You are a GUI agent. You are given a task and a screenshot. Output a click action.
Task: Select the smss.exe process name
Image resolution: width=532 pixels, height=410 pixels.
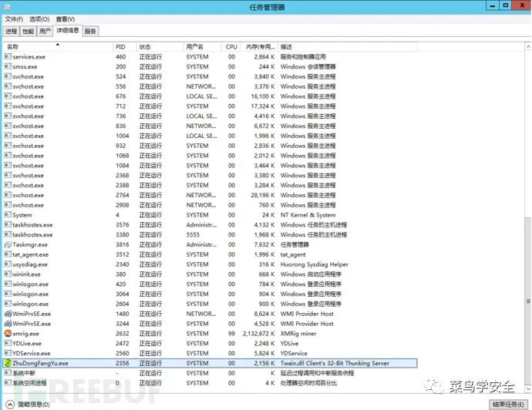[25, 67]
